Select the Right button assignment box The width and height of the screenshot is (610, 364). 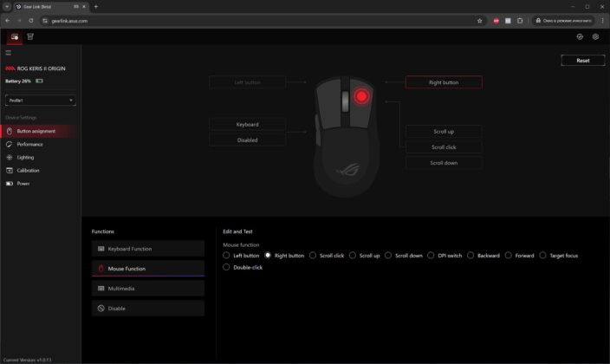pyautogui.click(x=444, y=82)
